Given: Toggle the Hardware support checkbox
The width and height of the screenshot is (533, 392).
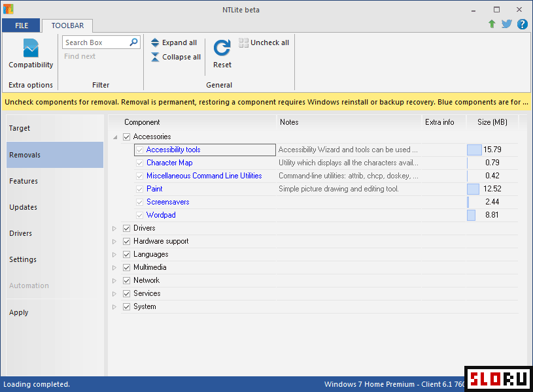Looking at the screenshot, I should (x=126, y=241).
